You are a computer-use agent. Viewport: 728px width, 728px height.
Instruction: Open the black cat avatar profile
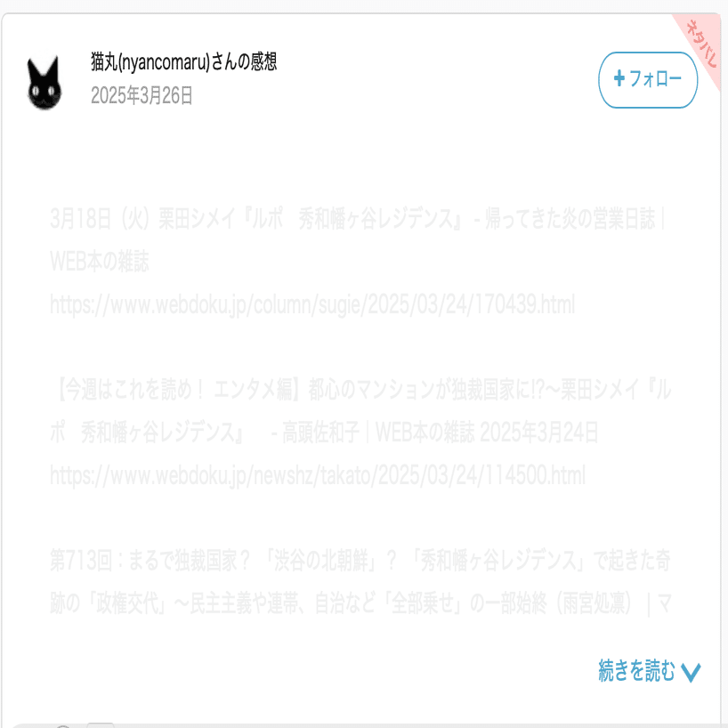pyautogui.click(x=44, y=83)
